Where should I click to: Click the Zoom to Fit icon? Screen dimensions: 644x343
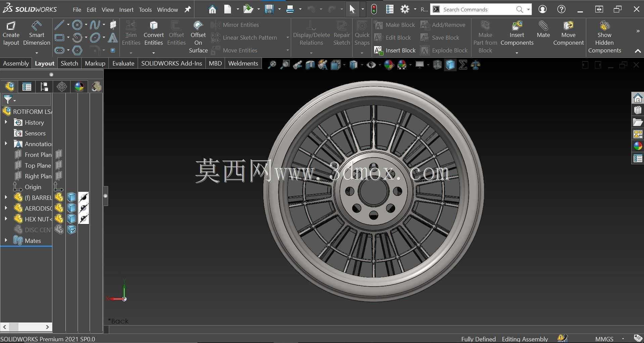272,65
